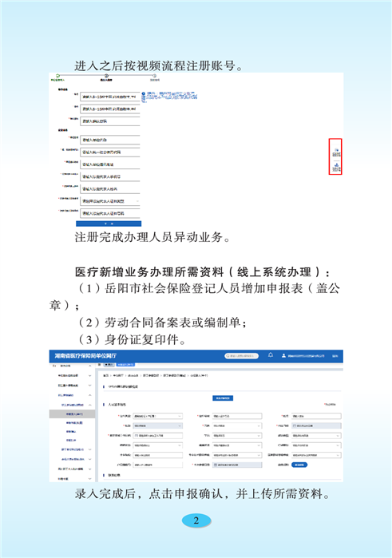Click the logout link at the header's far right

pyautogui.click(x=335, y=356)
